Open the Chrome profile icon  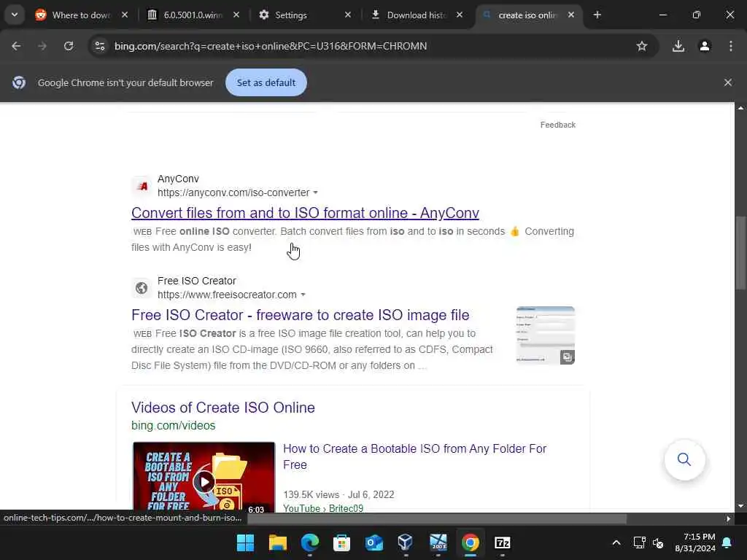click(x=705, y=46)
